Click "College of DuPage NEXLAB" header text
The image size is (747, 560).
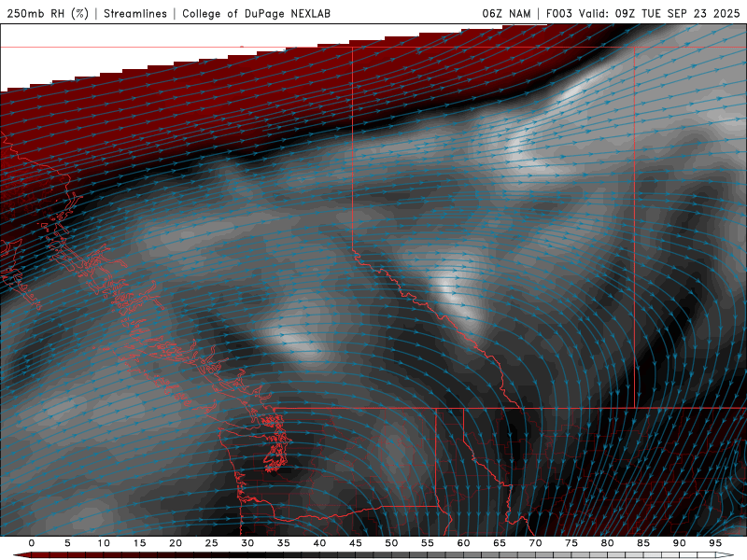[x=256, y=13]
